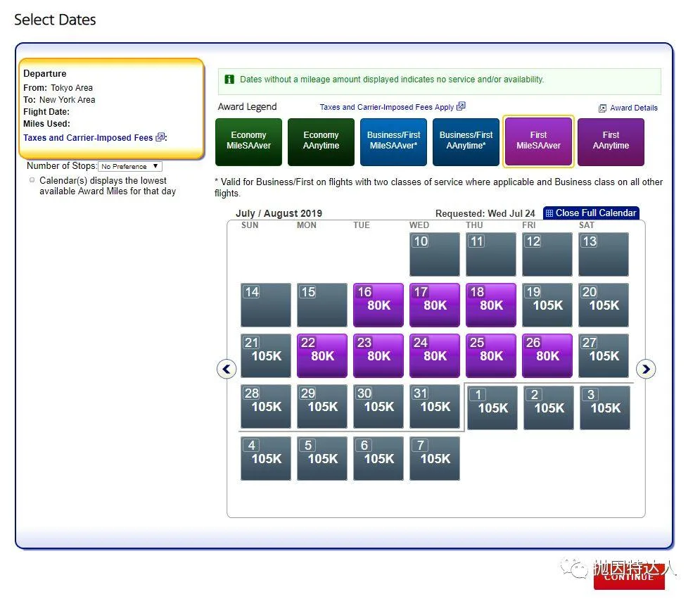The height and width of the screenshot is (599, 700).
Task: Click unavailable date tile July 10
Action: pyautogui.click(x=434, y=254)
